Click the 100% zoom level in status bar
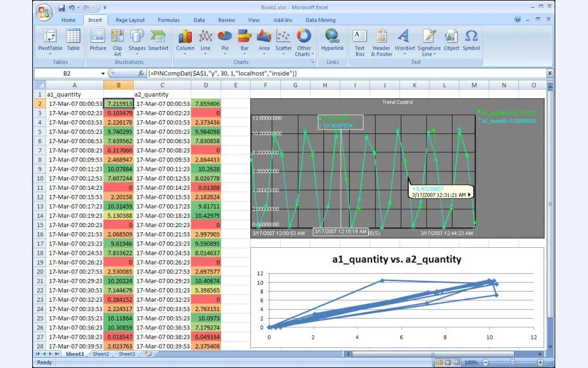 point(471,362)
